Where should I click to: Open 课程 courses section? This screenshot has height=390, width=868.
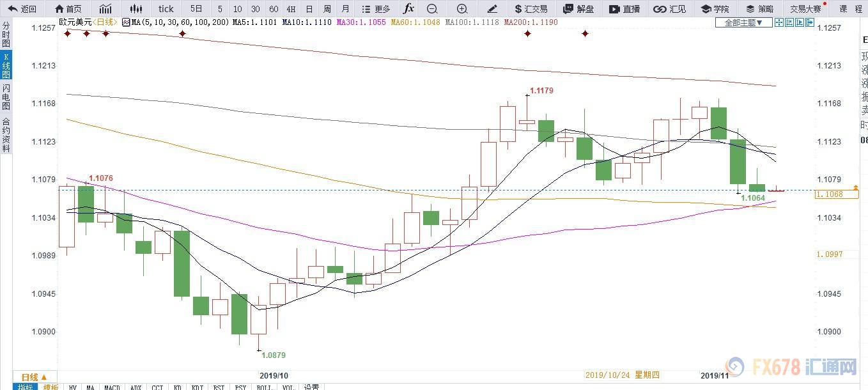(x=851, y=9)
